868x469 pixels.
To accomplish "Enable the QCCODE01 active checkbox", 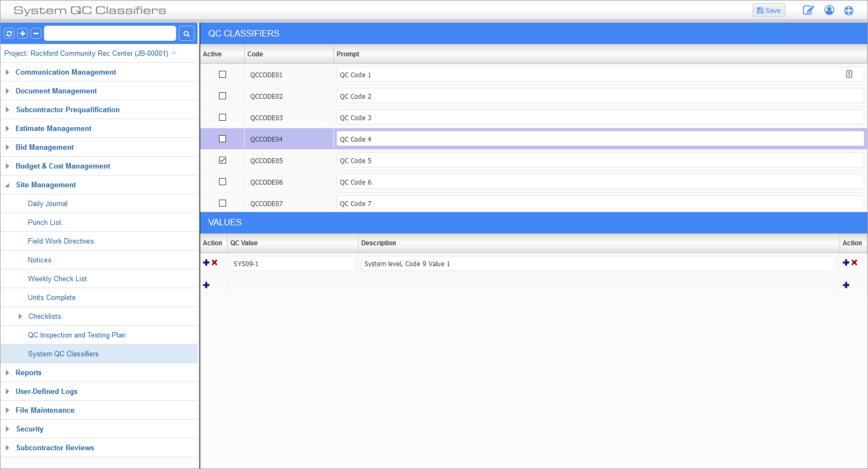I will pos(222,75).
